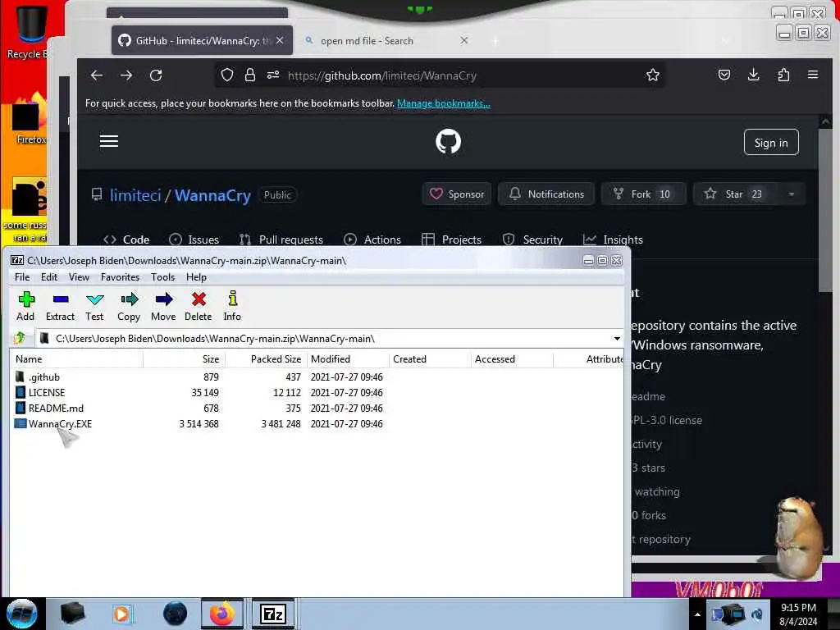Image resolution: width=840 pixels, height=630 pixels.
Task: Run the Test tool in 7-Zip
Action: (94, 307)
